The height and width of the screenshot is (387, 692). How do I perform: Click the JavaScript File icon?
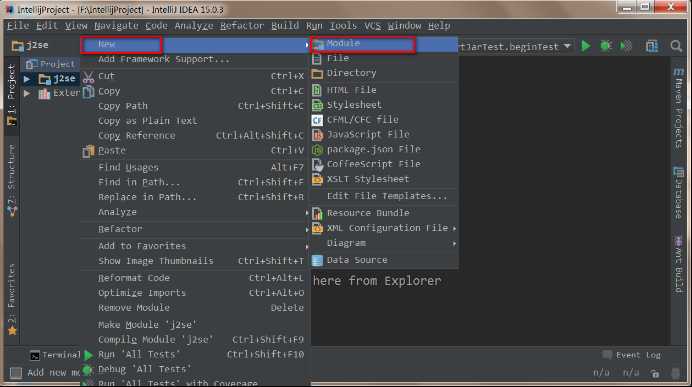(x=317, y=135)
